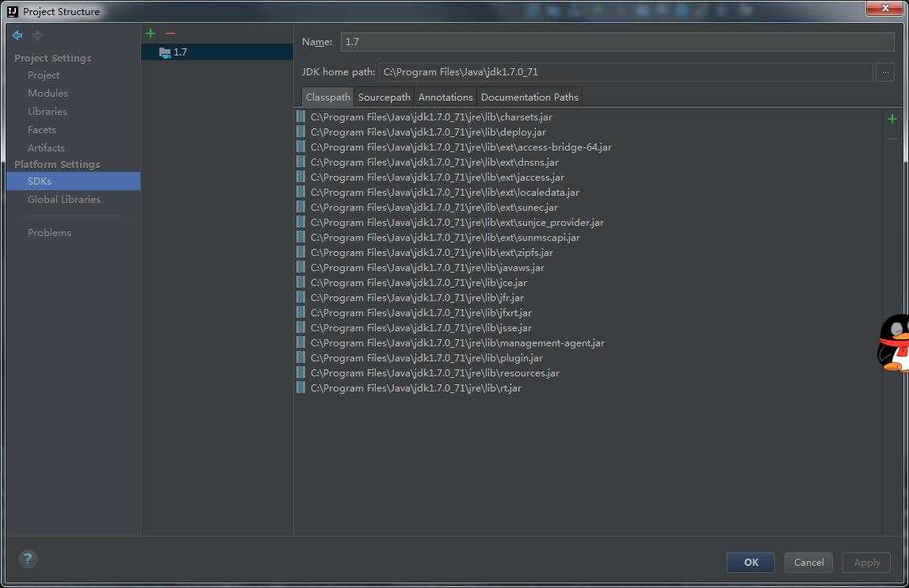Browse for JDK home path with ellipsis button
The width and height of the screenshot is (909, 588).
tap(885, 72)
